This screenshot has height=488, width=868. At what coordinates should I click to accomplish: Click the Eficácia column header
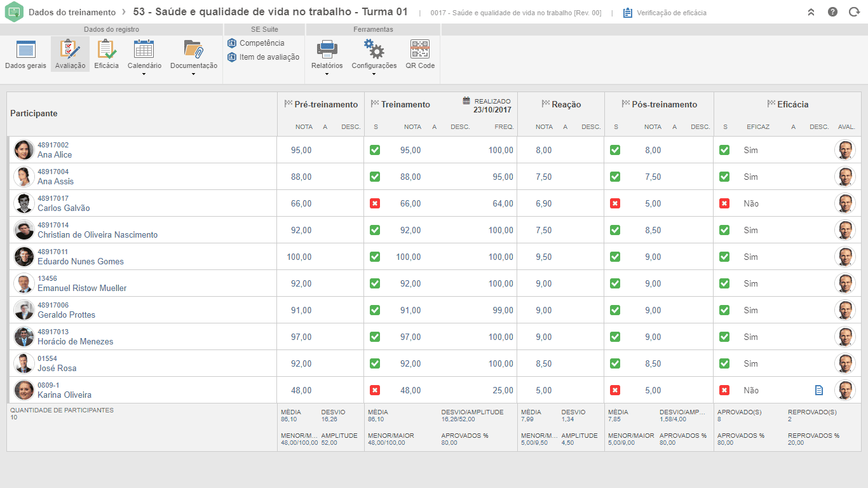pyautogui.click(x=793, y=104)
